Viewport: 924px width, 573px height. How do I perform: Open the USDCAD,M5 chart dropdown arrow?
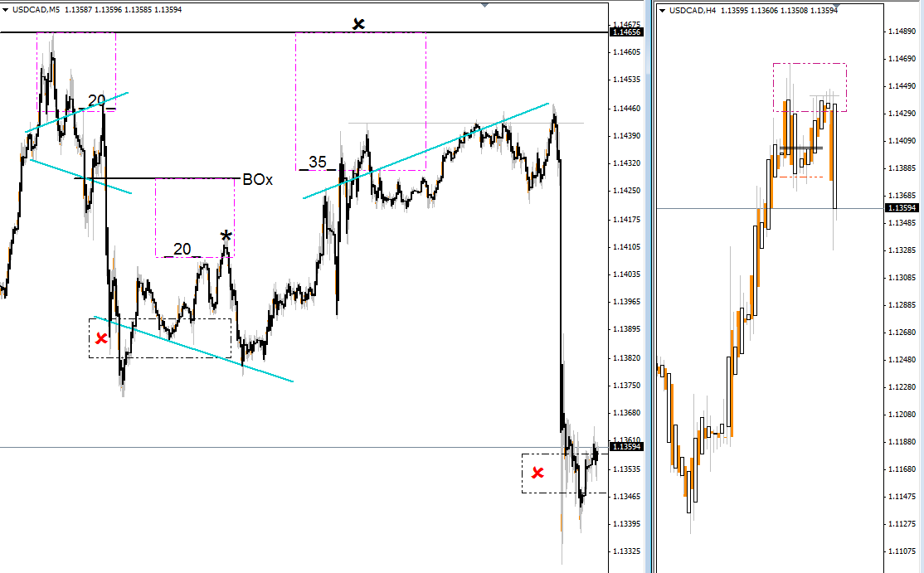click(x=5, y=10)
